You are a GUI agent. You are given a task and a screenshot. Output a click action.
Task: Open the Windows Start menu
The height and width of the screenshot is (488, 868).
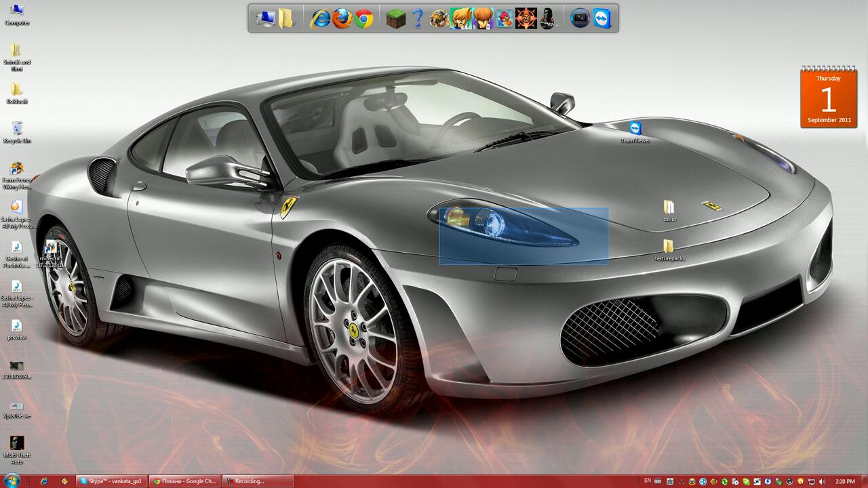(x=12, y=481)
